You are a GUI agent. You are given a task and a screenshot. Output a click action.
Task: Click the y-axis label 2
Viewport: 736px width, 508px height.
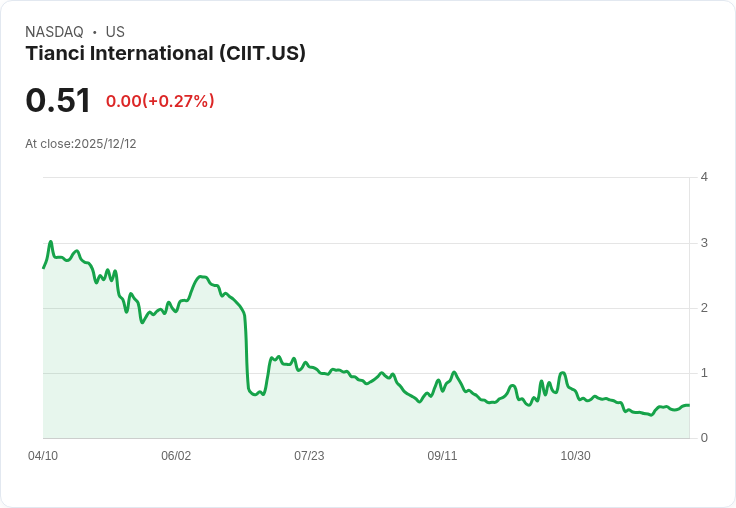point(704,308)
